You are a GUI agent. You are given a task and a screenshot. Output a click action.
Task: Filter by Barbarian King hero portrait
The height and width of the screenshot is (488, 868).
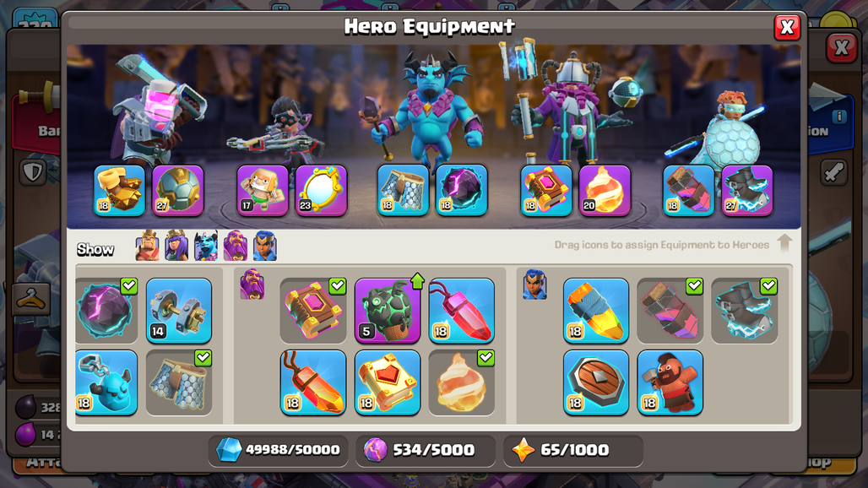tap(147, 246)
